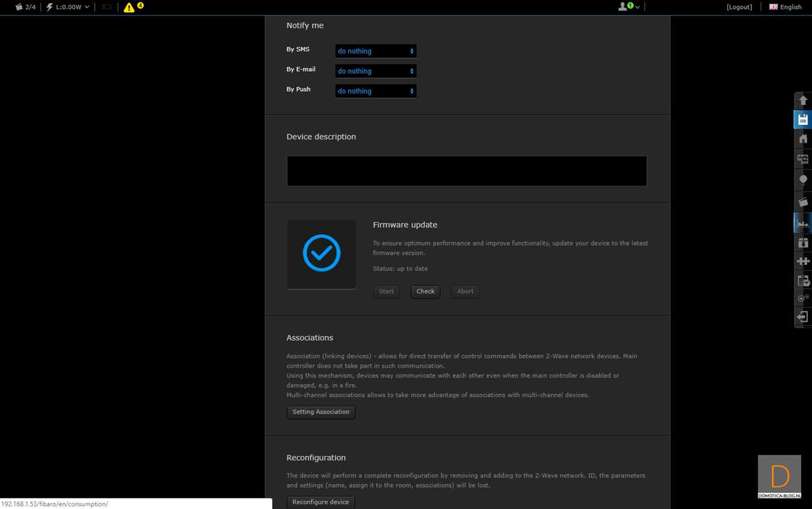Open the gear configuration icon in sidebar
Screen dimensions: 812x509
803,298
